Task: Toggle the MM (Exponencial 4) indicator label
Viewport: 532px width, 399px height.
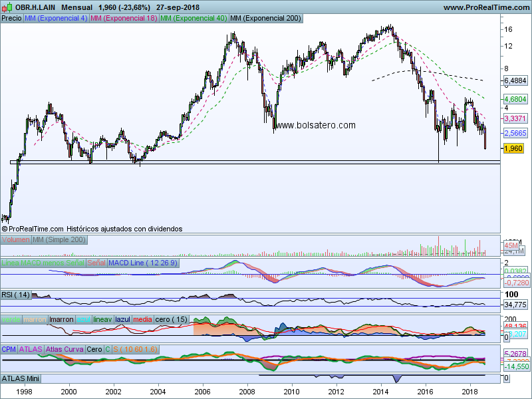Action: pos(55,18)
